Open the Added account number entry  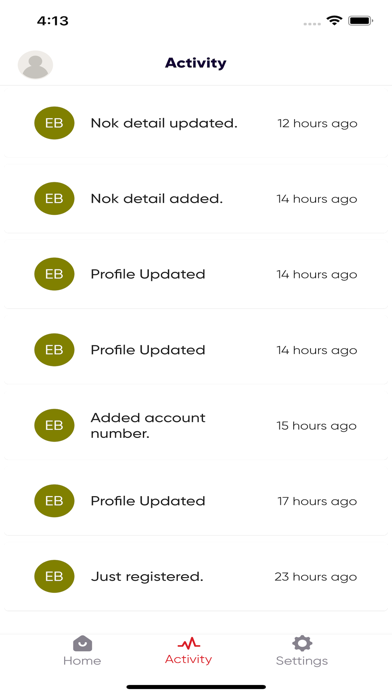tap(196, 425)
